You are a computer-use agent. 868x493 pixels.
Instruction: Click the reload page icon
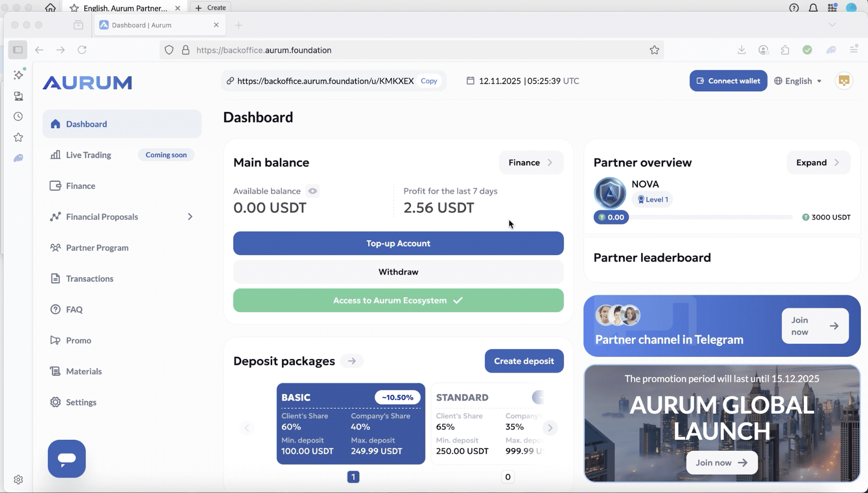82,50
